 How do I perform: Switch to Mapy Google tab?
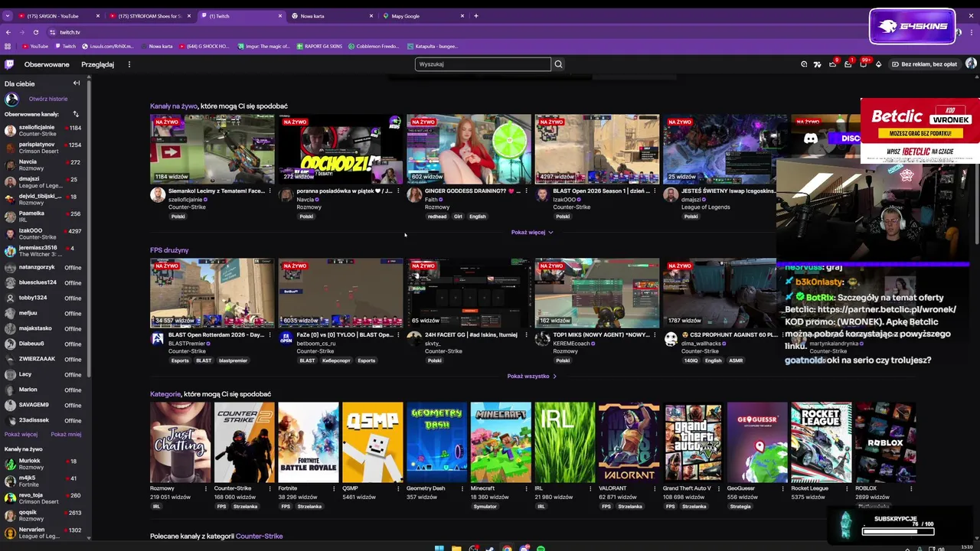pos(423,16)
